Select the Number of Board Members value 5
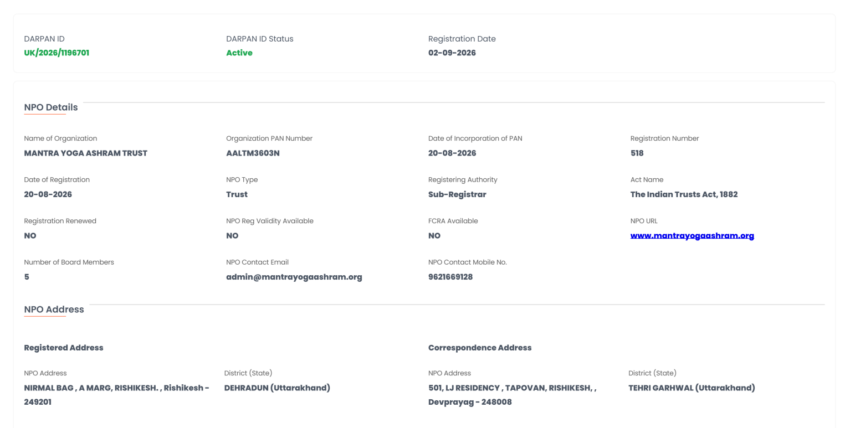The image size is (850, 428). click(x=27, y=277)
